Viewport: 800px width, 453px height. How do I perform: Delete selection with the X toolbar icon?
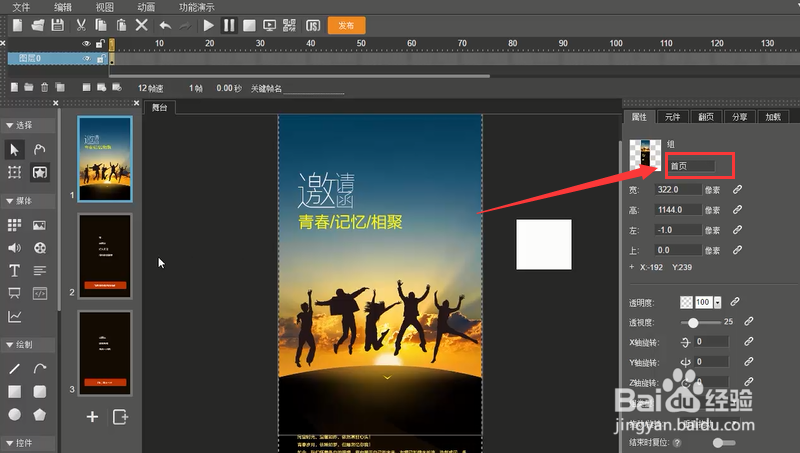click(x=142, y=25)
